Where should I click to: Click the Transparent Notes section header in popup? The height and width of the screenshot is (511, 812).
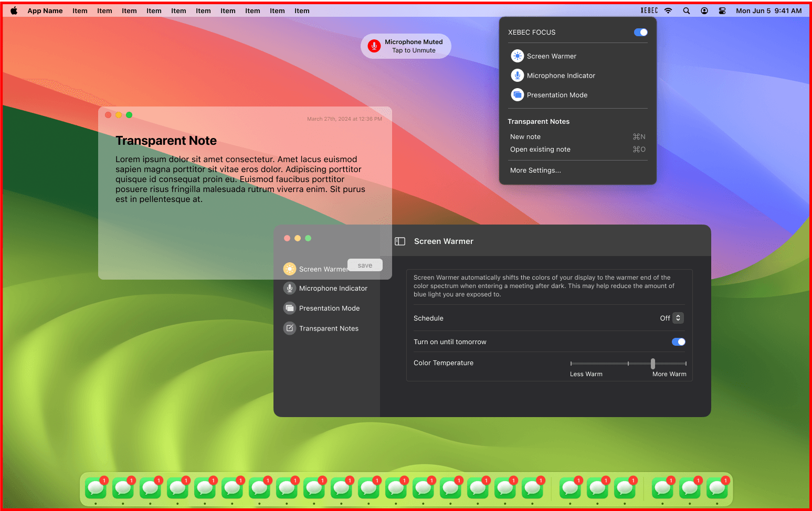tap(539, 121)
